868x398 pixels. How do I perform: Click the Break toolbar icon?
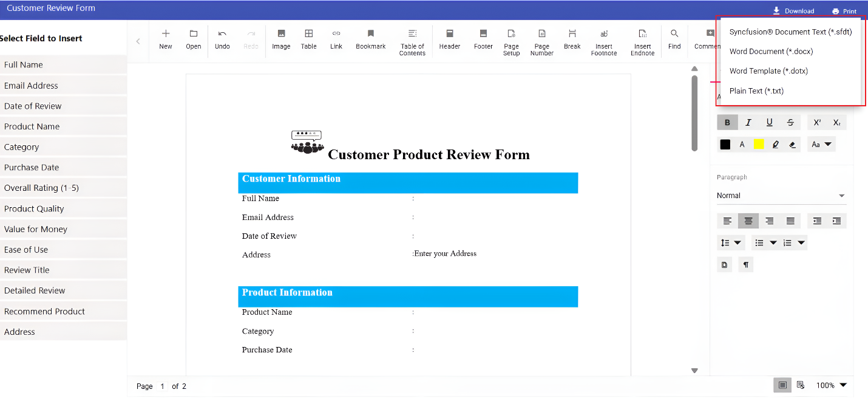[x=572, y=39]
